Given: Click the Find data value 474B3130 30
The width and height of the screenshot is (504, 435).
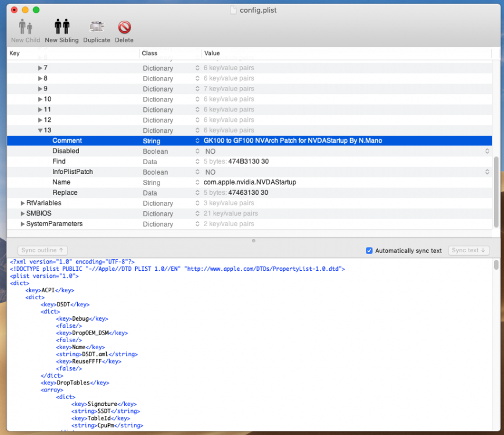Looking at the screenshot, I should tap(248, 161).
